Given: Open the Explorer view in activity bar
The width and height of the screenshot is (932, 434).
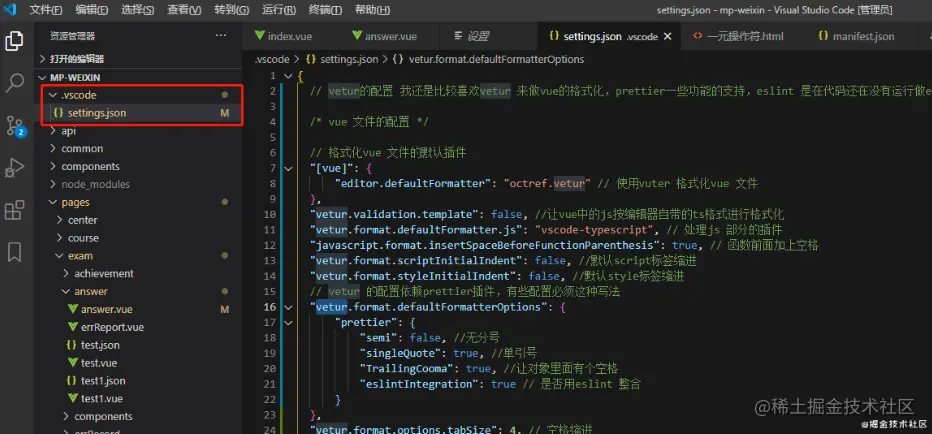Looking at the screenshot, I should point(14,40).
